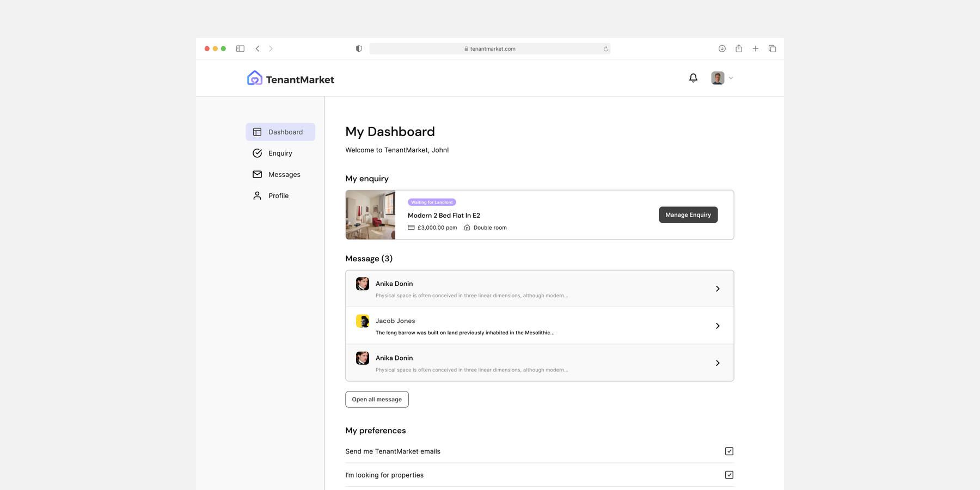Open Safari downloads icon
Image resolution: width=980 pixels, height=490 pixels.
tap(722, 48)
